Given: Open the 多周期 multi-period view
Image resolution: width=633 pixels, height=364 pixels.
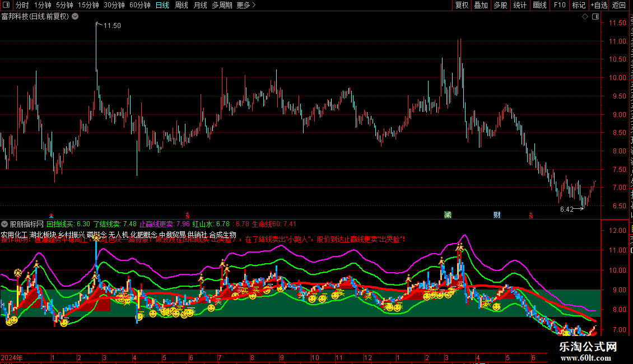Looking at the screenshot, I should [x=222, y=5].
